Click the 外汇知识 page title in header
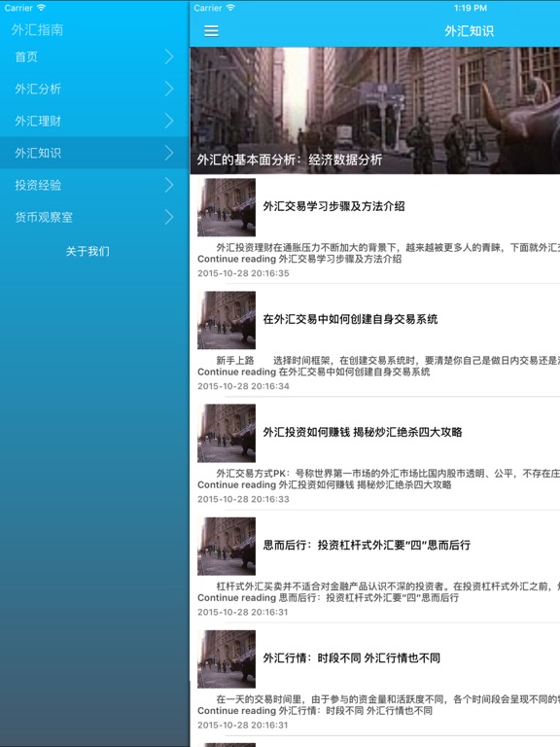The width and height of the screenshot is (560, 747). pos(469,31)
